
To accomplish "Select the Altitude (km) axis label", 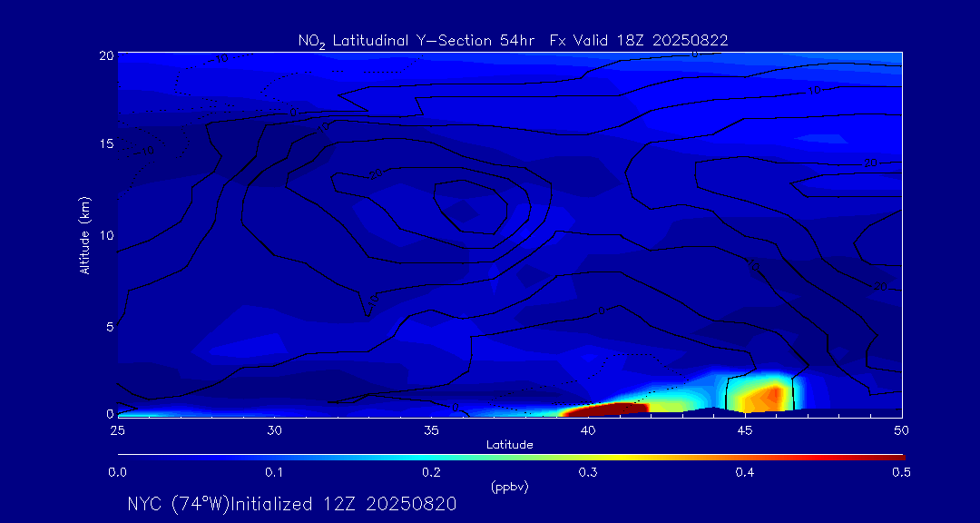I will [85, 234].
